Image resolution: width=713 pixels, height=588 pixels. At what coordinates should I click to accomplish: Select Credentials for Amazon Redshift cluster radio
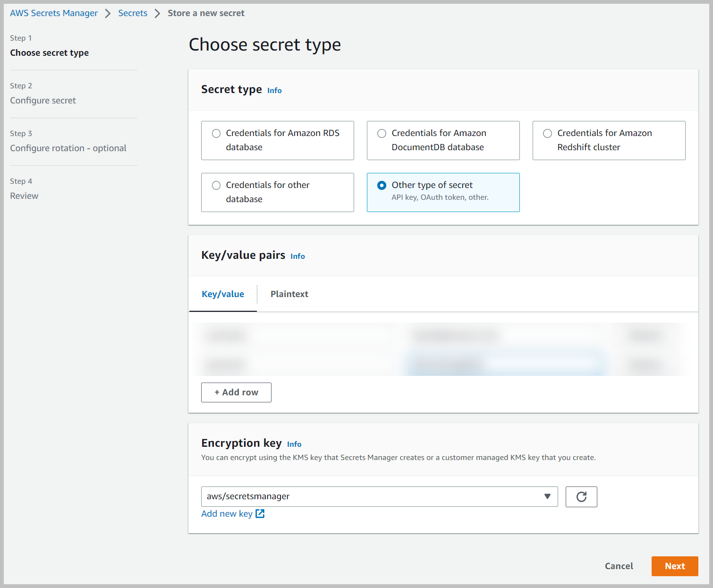pos(548,133)
